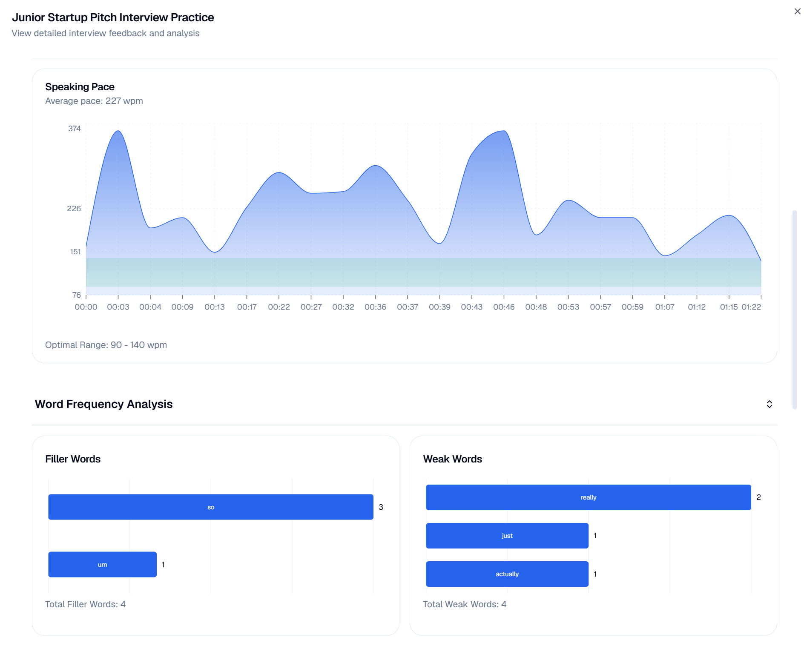Click the 00:00 timeline label

coord(87,306)
